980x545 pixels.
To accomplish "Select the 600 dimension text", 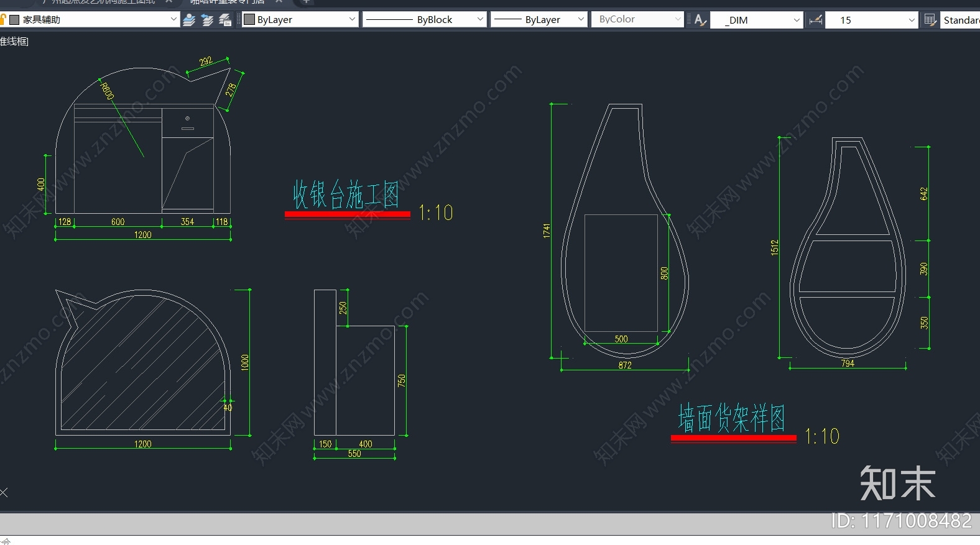I will click(x=118, y=222).
